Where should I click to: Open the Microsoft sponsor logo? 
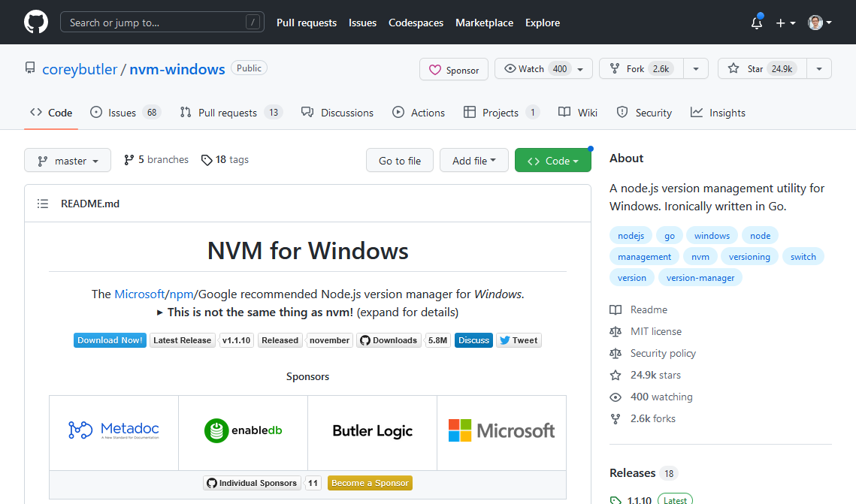tap(502, 430)
